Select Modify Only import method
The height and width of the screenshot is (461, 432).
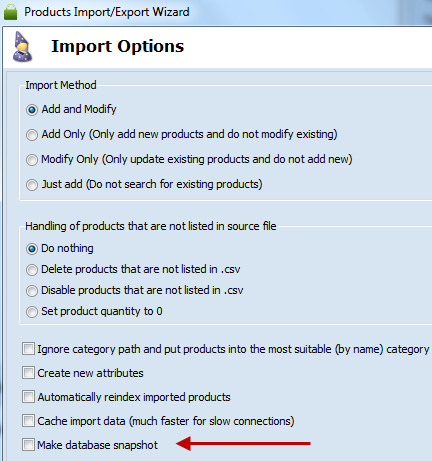[32, 160]
